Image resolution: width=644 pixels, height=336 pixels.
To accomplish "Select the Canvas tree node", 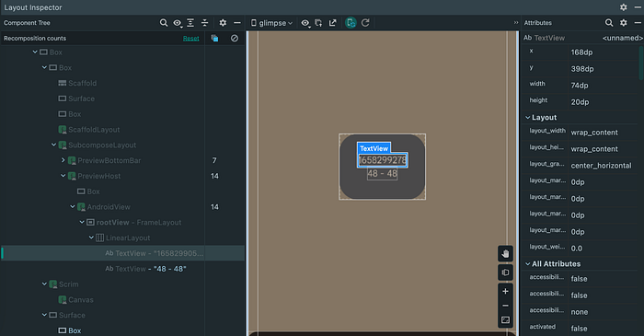I will point(76,300).
